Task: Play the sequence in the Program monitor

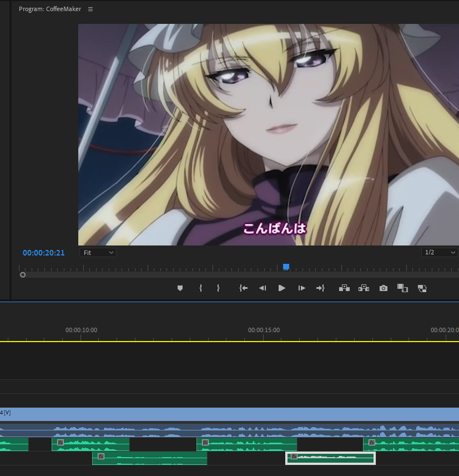Action: pyautogui.click(x=281, y=288)
